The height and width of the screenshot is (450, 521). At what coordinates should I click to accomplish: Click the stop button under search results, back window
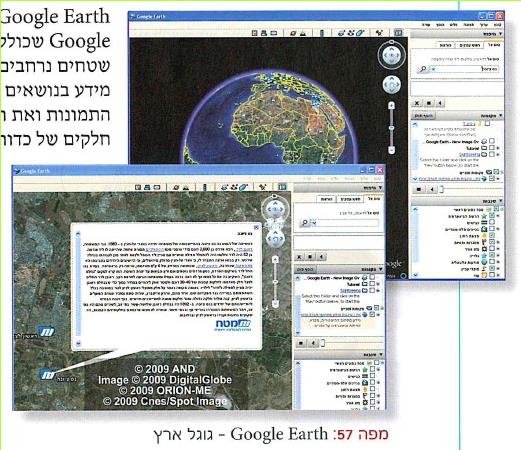428,103
